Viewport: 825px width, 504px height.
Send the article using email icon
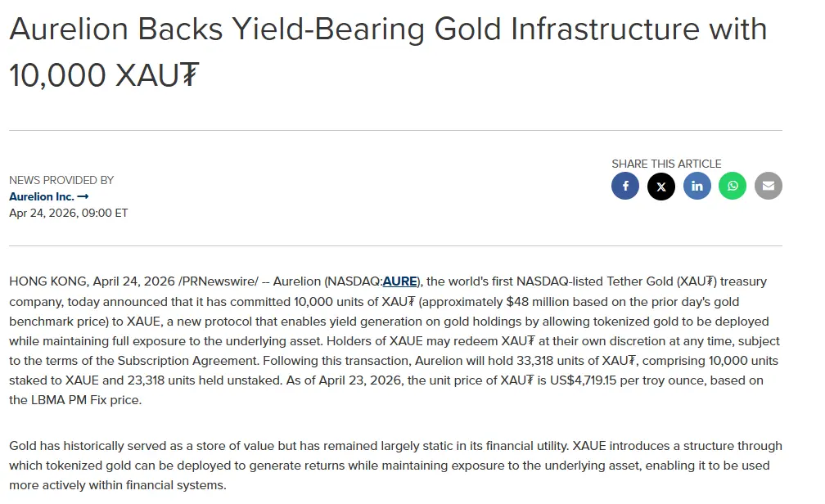(x=769, y=186)
